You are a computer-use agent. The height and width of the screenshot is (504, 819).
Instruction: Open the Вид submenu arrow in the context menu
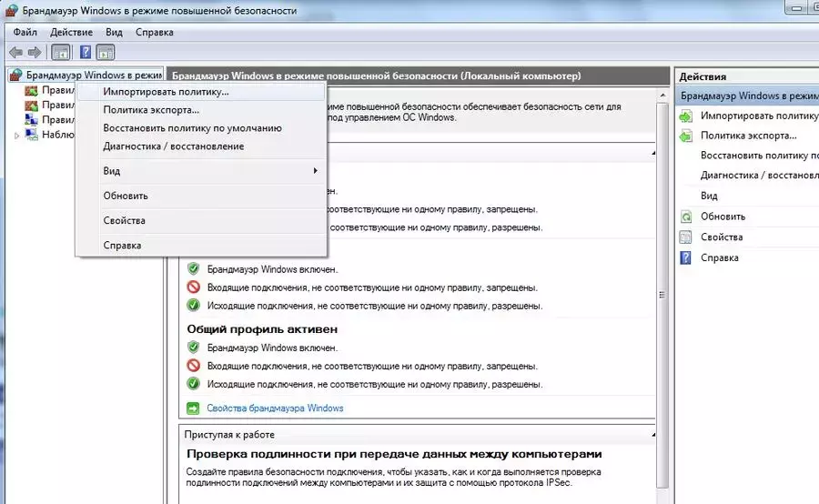(315, 171)
